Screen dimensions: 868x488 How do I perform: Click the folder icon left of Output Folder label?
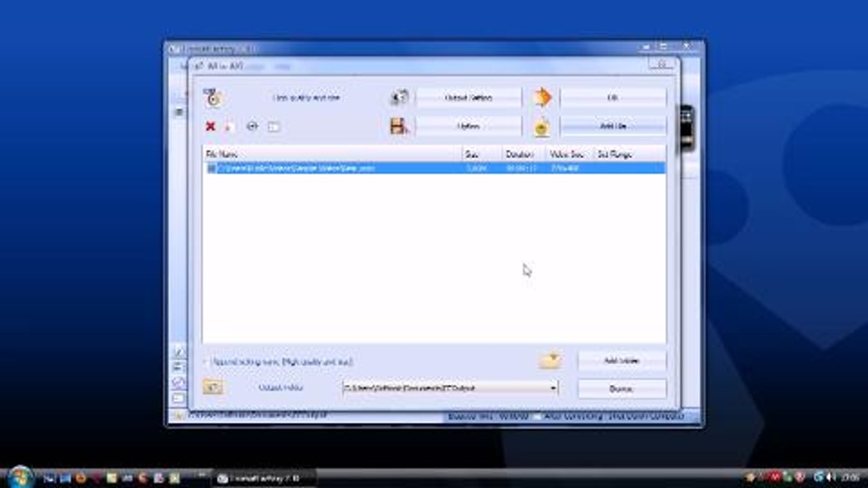point(213,388)
